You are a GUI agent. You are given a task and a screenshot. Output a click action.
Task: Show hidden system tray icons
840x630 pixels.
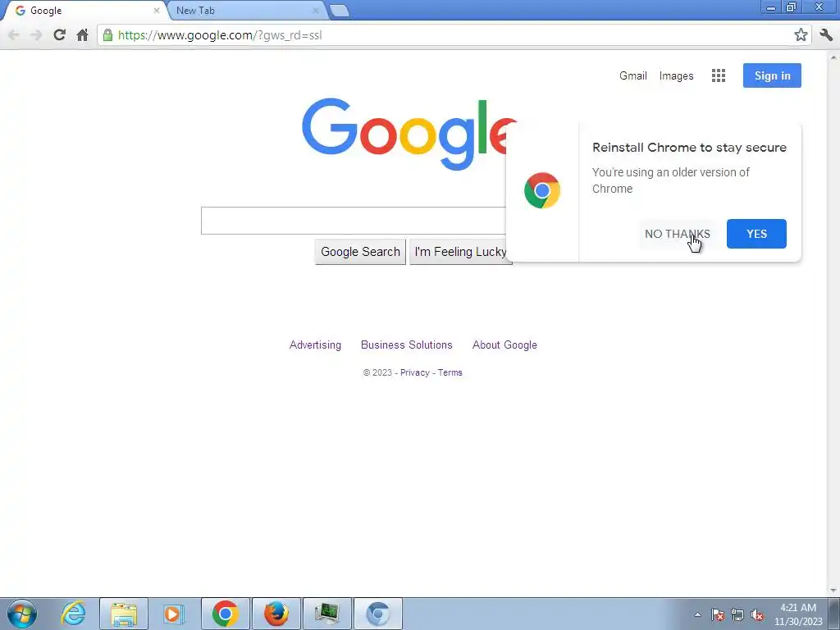click(697, 615)
